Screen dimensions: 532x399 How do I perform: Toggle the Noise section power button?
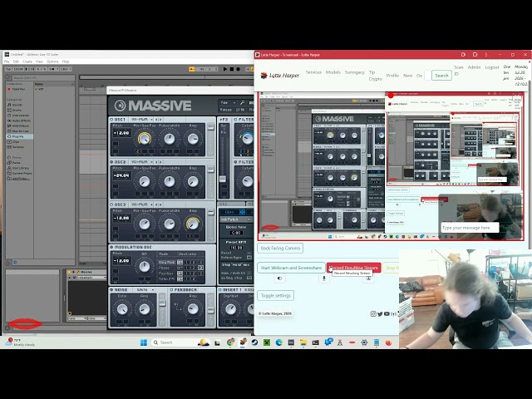[111, 290]
